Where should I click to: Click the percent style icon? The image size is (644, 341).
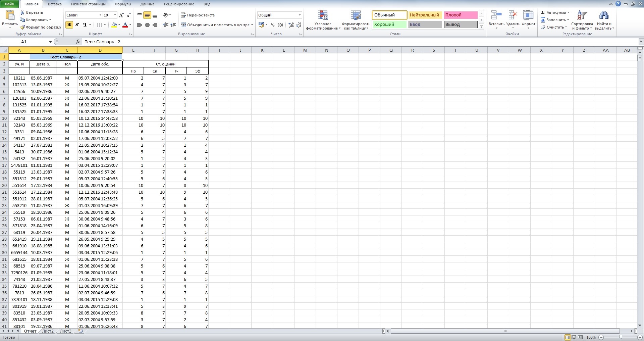coord(272,25)
